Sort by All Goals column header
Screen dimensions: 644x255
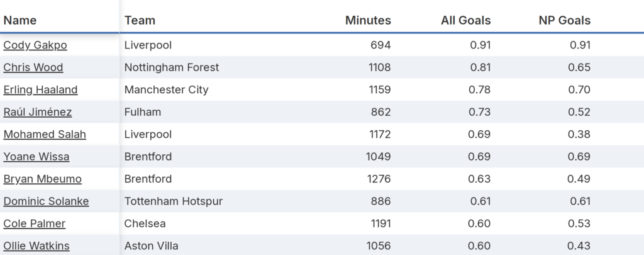point(465,20)
